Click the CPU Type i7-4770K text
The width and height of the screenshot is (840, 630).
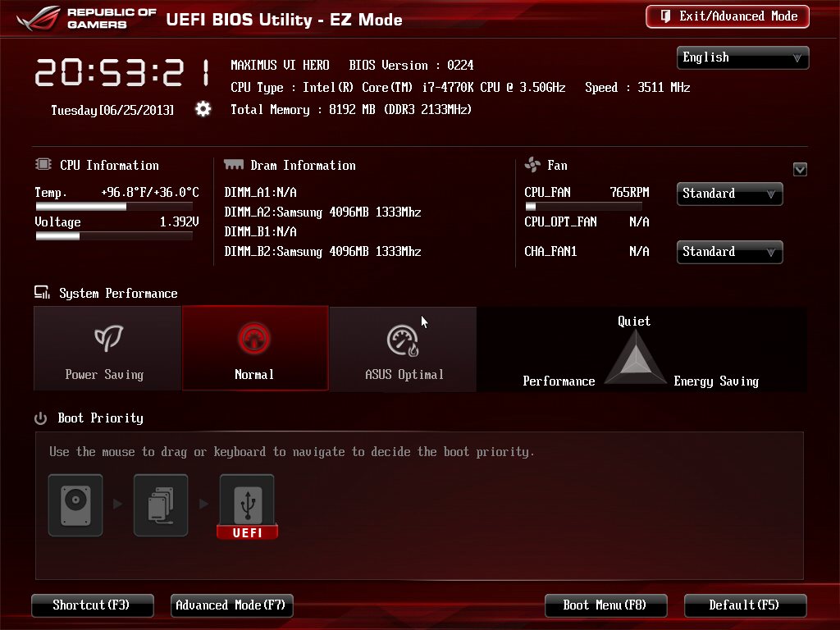tap(398, 87)
